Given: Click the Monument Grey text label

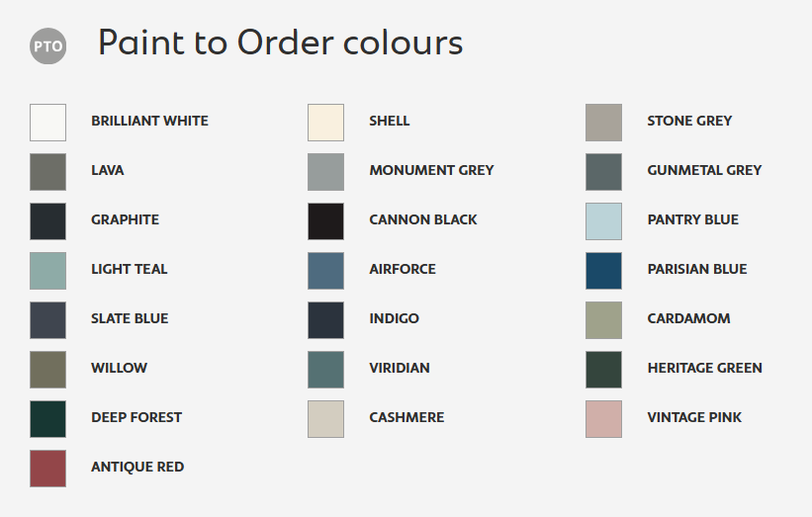Looking at the screenshot, I should tap(431, 170).
